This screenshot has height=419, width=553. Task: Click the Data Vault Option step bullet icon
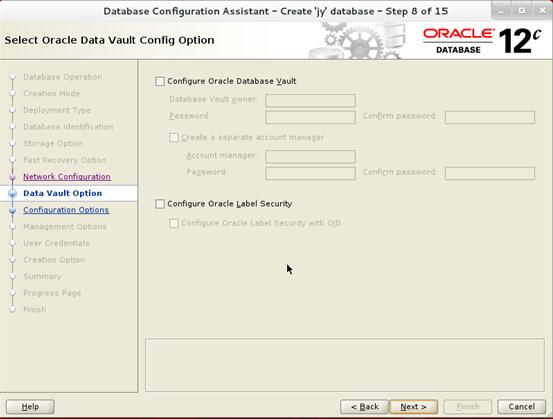13,193
